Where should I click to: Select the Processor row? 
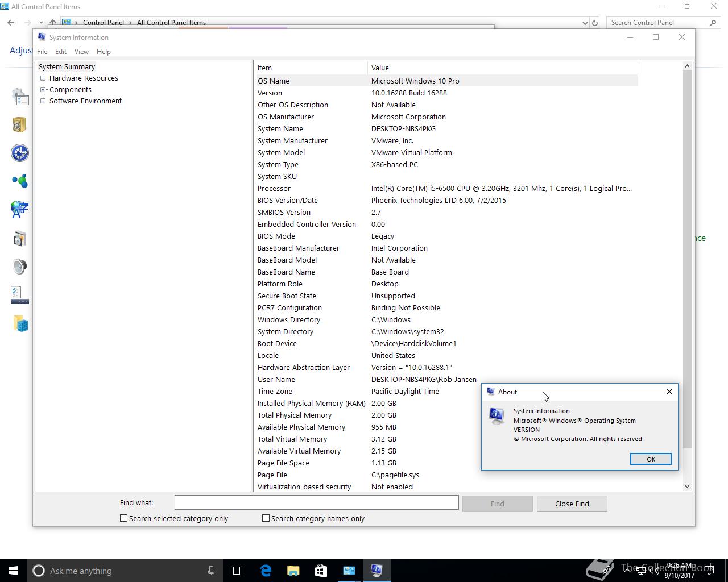[x=446, y=188]
